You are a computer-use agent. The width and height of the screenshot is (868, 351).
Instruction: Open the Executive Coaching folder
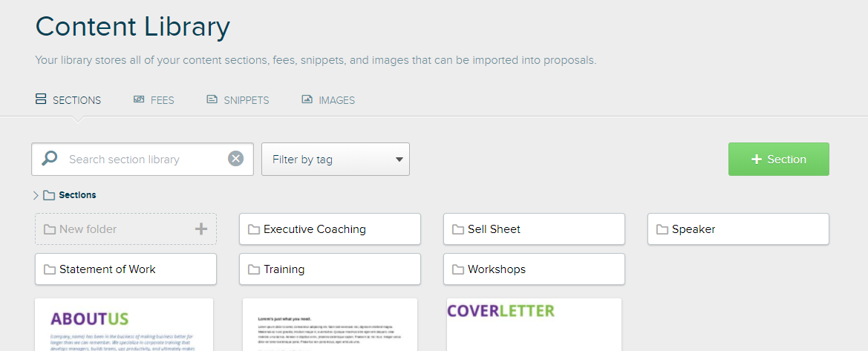point(330,229)
